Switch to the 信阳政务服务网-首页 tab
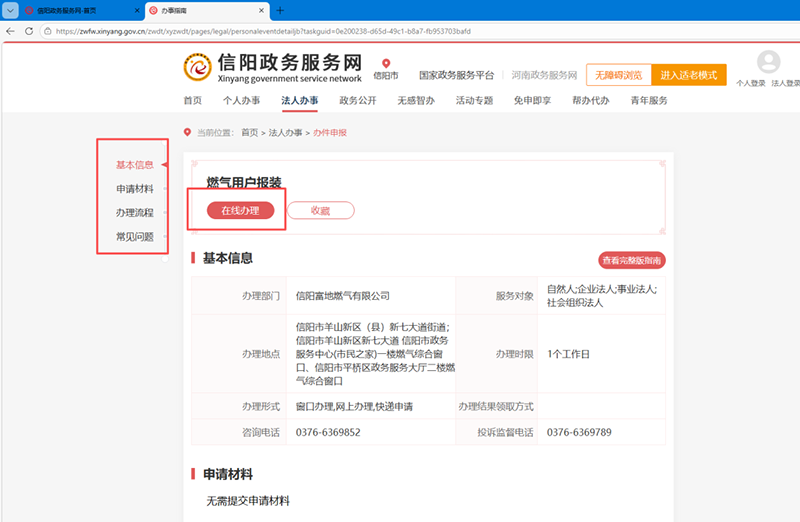800x522 pixels. 82,10
